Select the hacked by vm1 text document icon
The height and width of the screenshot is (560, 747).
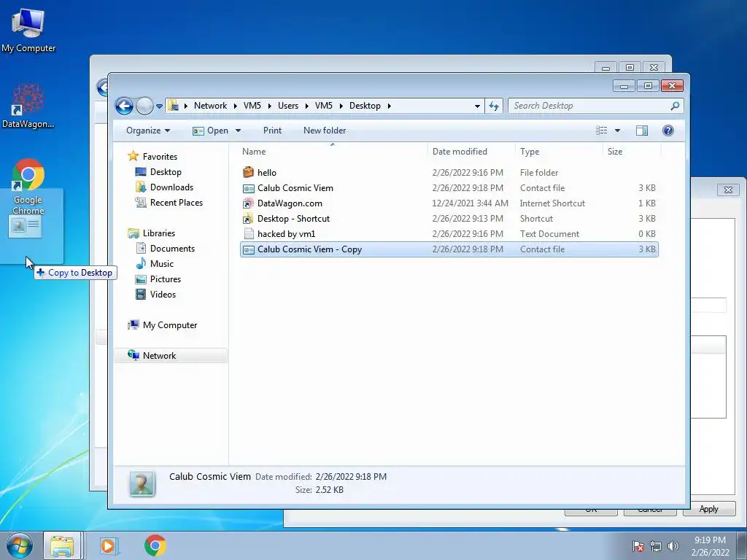(x=248, y=234)
